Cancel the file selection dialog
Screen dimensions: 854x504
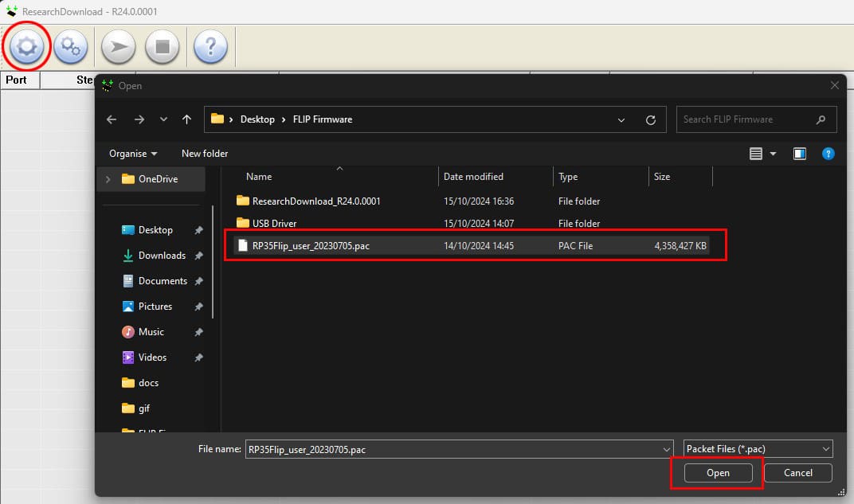coord(797,472)
